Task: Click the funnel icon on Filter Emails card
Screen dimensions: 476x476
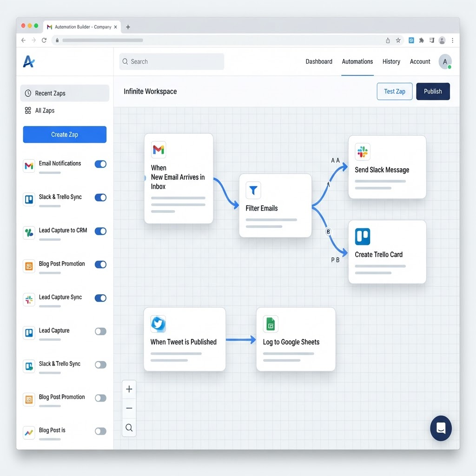Action: point(253,190)
